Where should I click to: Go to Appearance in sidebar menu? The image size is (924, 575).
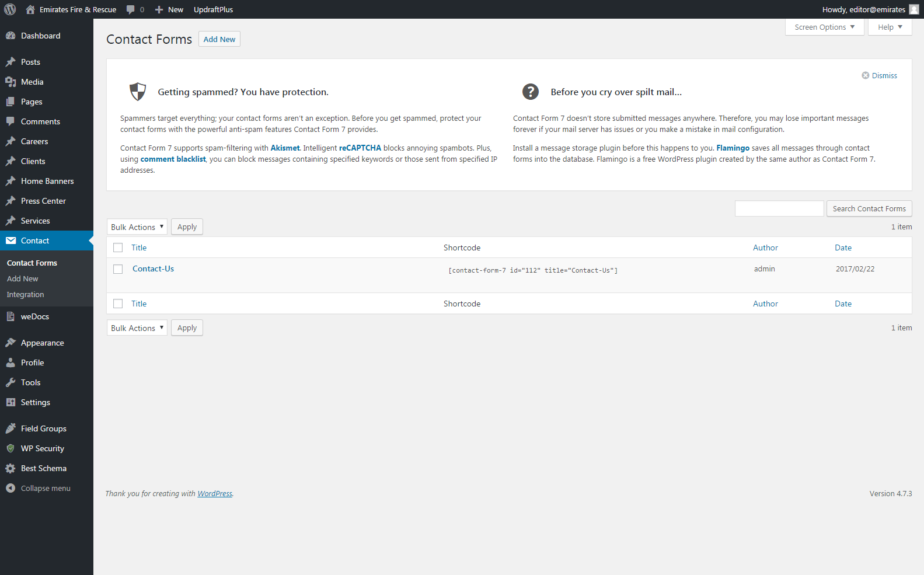(x=42, y=343)
